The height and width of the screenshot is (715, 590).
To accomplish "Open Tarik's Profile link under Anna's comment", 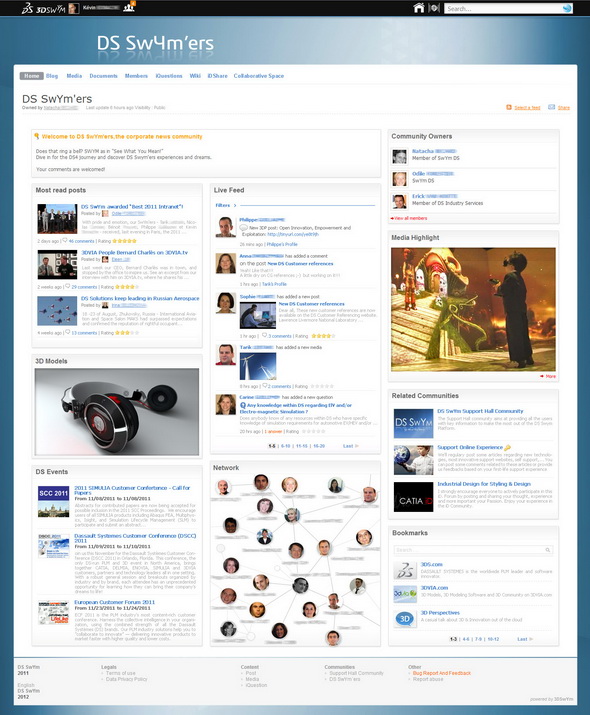I will pyautogui.click(x=274, y=284).
